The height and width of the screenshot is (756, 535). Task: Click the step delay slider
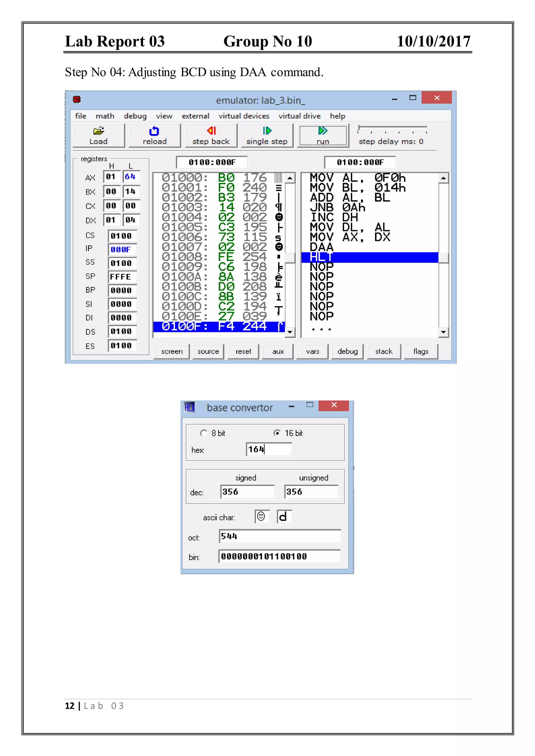[x=392, y=129]
